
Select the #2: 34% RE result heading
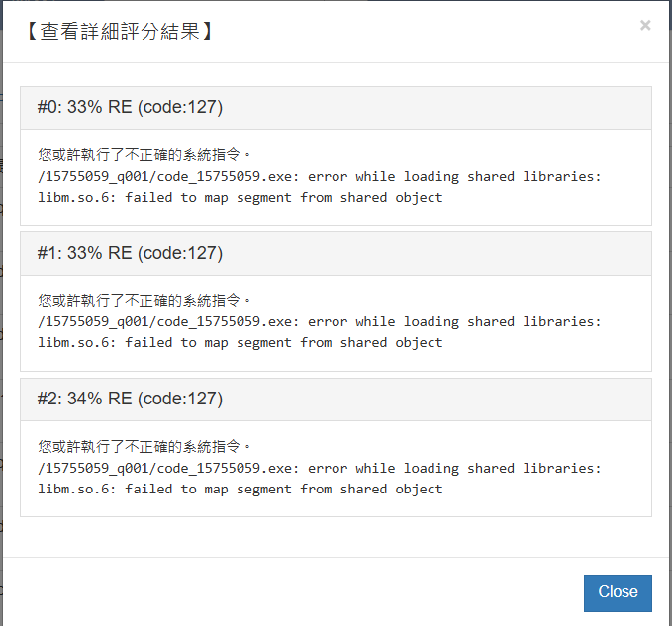point(130,400)
